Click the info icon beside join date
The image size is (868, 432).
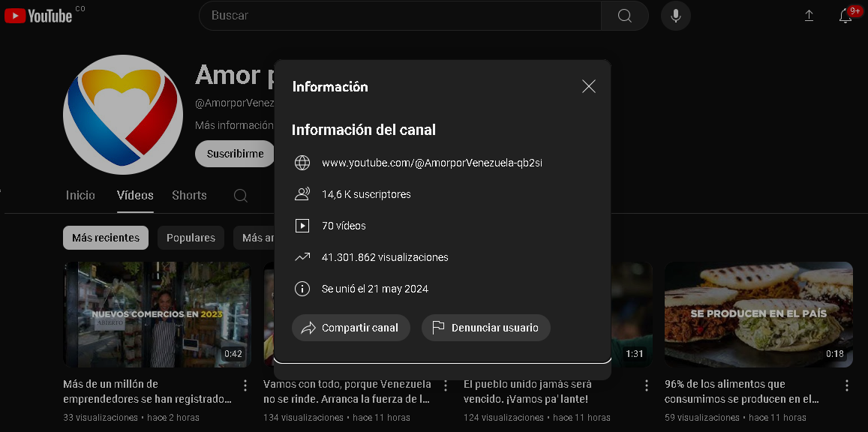(x=302, y=289)
